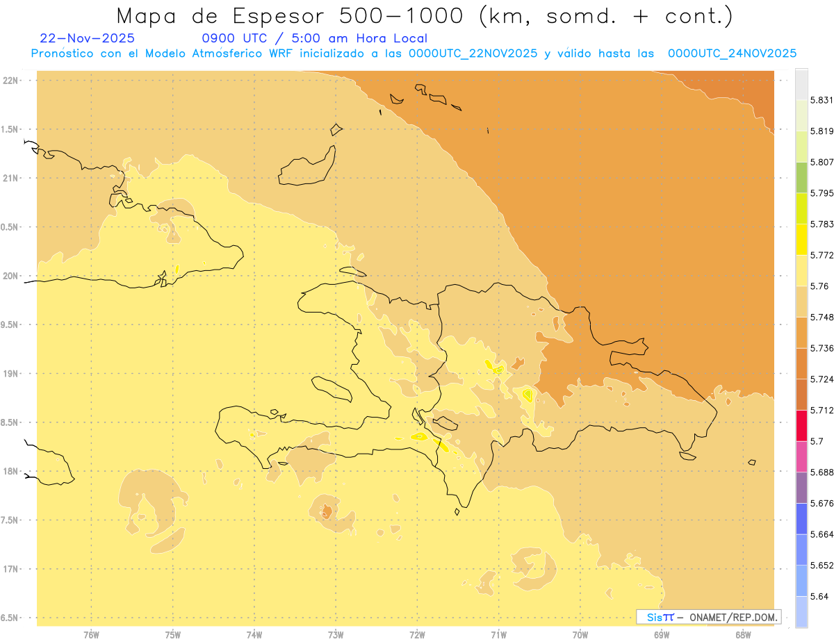Click the '74W' longitude label

point(254,636)
